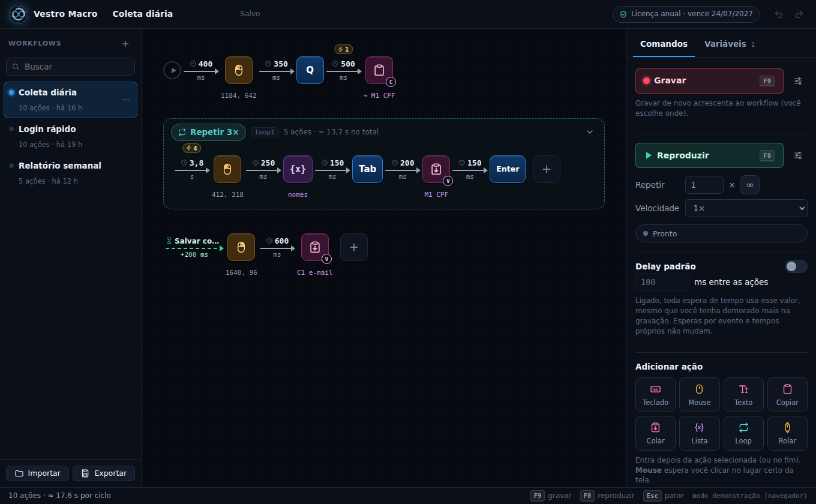The image size is (816, 504).
Task: Add an action inside the loop
Action: click(547, 169)
